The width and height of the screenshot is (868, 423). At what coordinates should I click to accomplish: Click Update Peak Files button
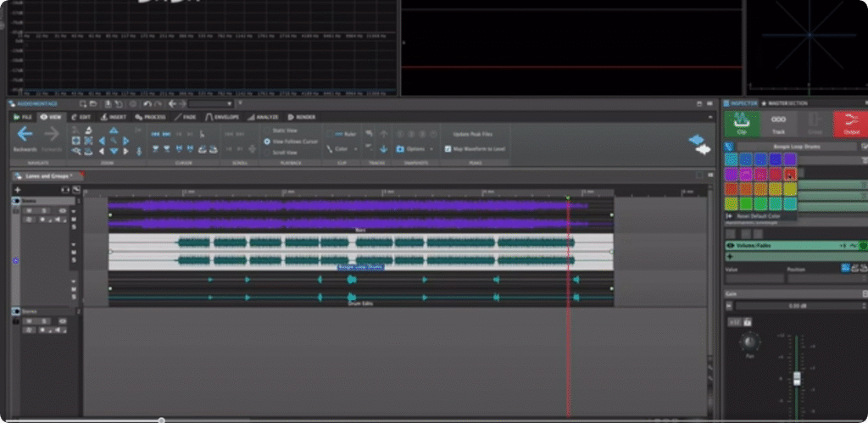point(472,134)
